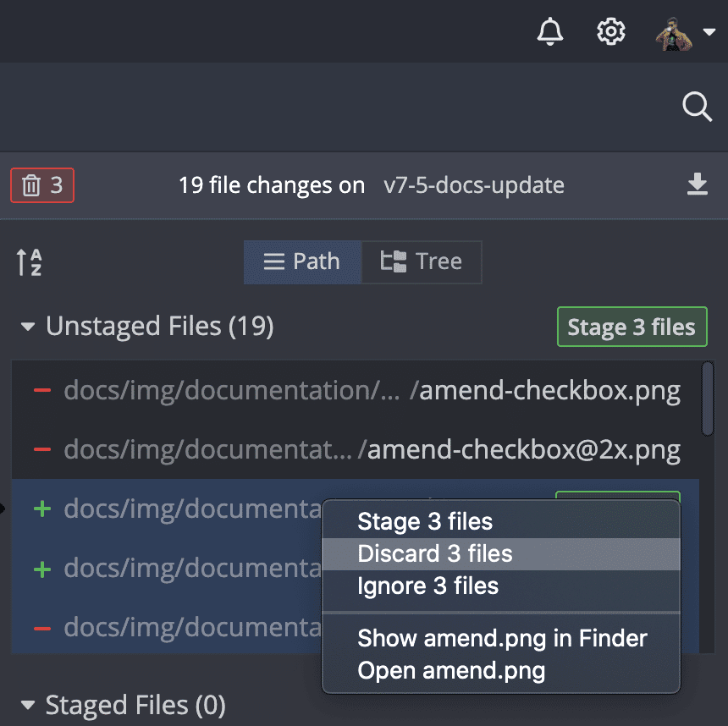This screenshot has width=728, height=726.
Task: Open the profile dropdown arrow
Action: pos(709,34)
